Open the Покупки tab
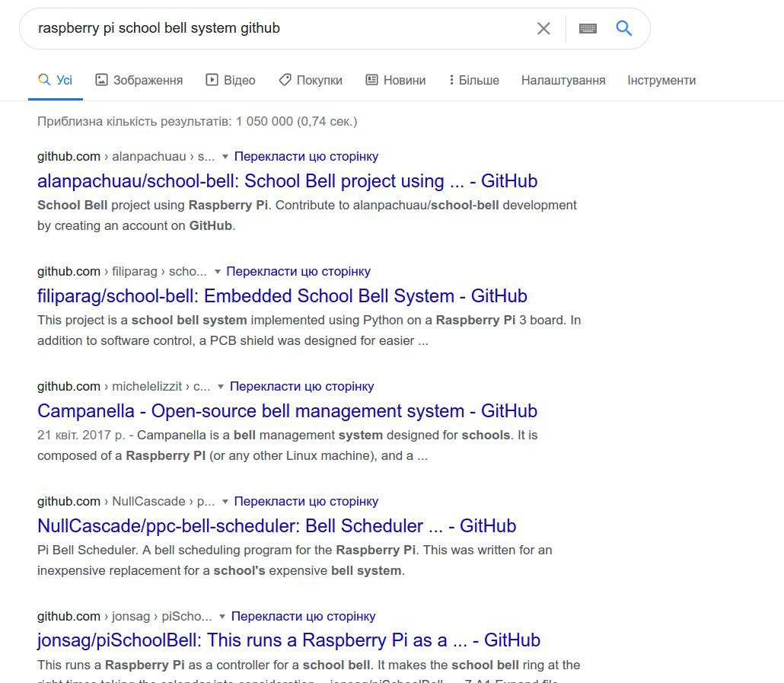Image resolution: width=784 pixels, height=683 pixels. pos(311,80)
